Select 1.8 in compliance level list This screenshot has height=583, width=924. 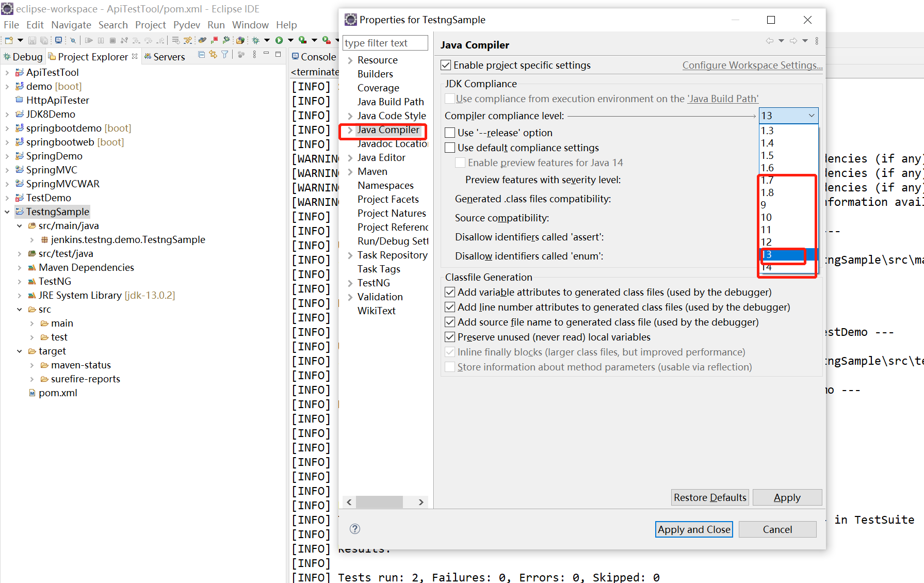[x=787, y=193]
